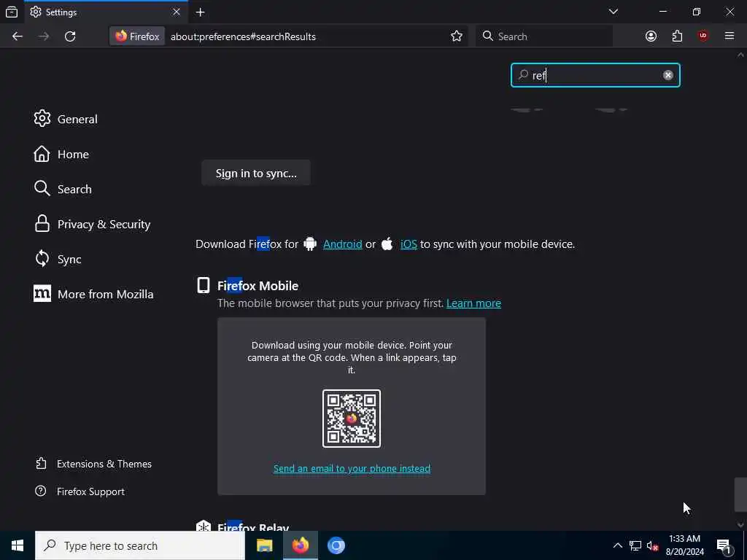This screenshot has height=560, width=747.
Task: Click the taskbar Type here to search box
Action: click(x=140, y=545)
